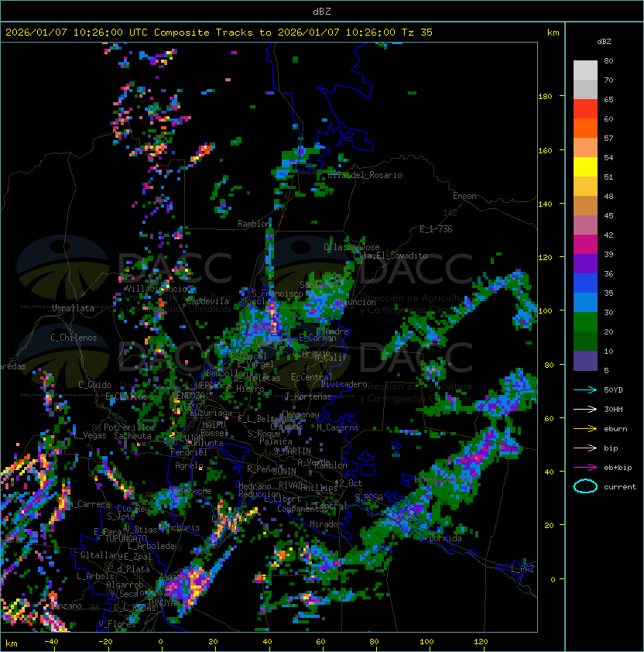Viewport: 644px width, 652px height.
Task: Click the '50YD' legend label
Action: point(613,390)
